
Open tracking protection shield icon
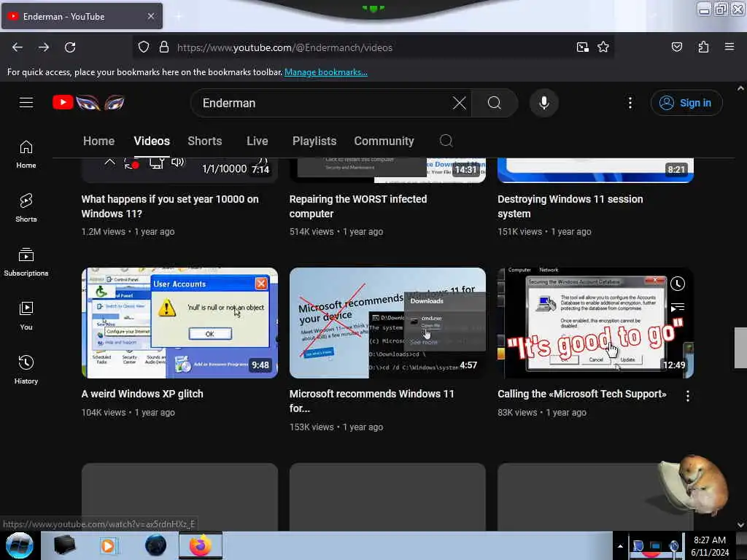pos(144,47)
